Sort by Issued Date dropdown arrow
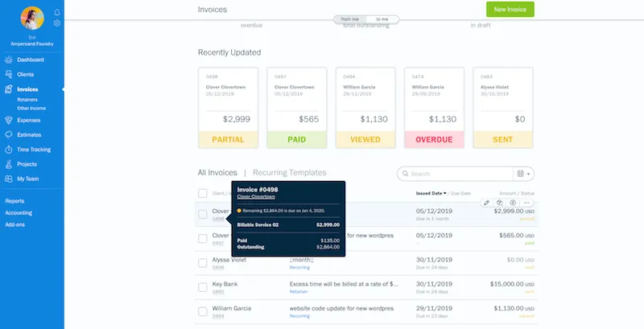Screen dimensions: 644x329 click(445, 194)
